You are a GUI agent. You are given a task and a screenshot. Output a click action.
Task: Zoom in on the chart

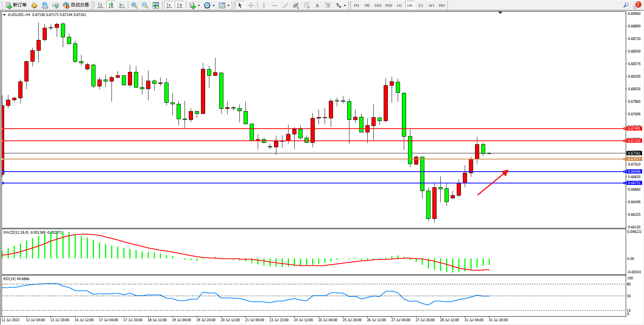click(134, 5)
